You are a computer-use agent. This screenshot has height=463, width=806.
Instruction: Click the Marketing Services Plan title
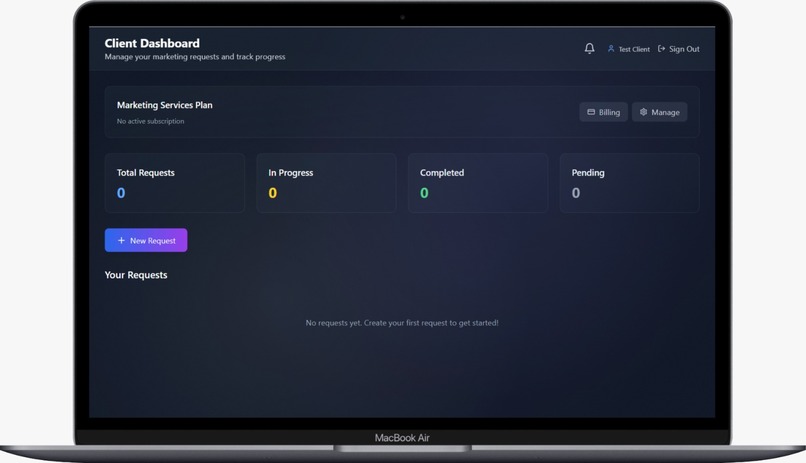164,105
